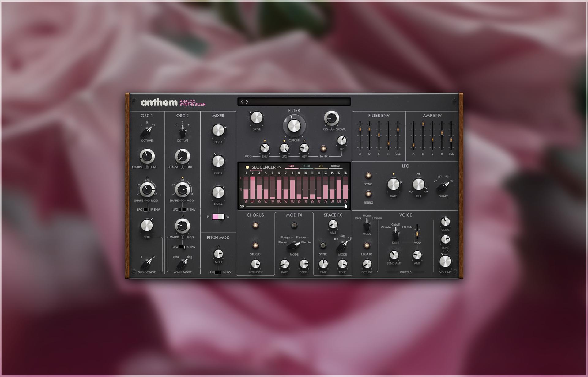Toggle the Space FX SYNC button
Image resolution: width=588 pixels, height=377 pixels.
323,246
